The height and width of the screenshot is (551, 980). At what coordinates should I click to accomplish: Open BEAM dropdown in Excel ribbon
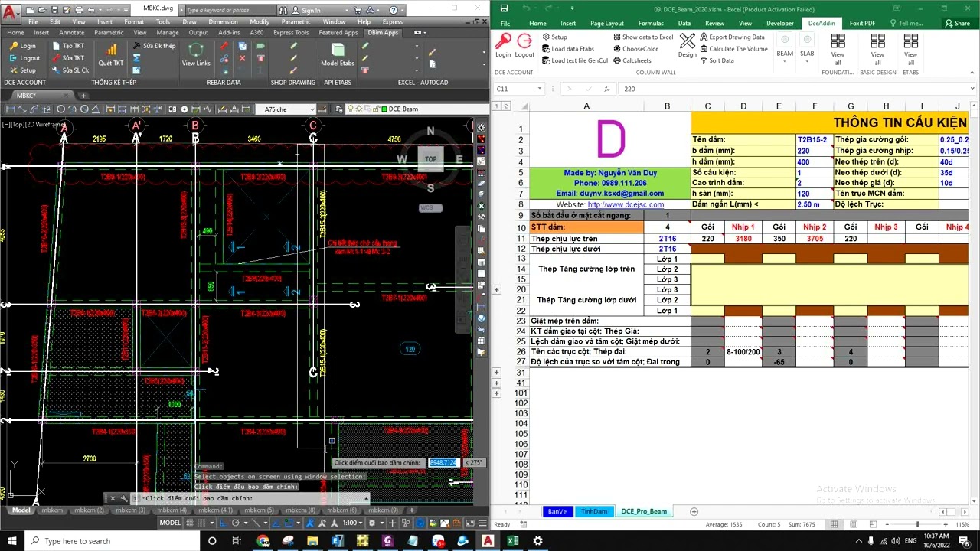coord(785,47)
